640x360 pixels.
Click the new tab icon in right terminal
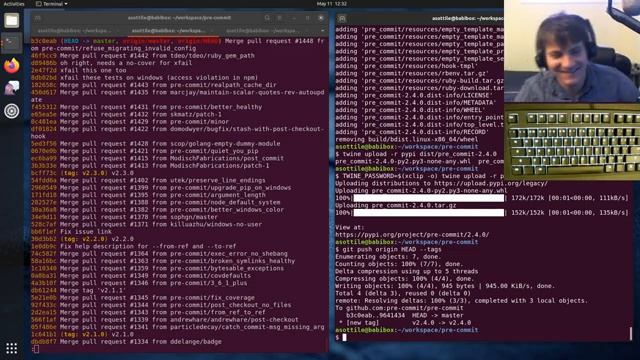coord(342,18)
